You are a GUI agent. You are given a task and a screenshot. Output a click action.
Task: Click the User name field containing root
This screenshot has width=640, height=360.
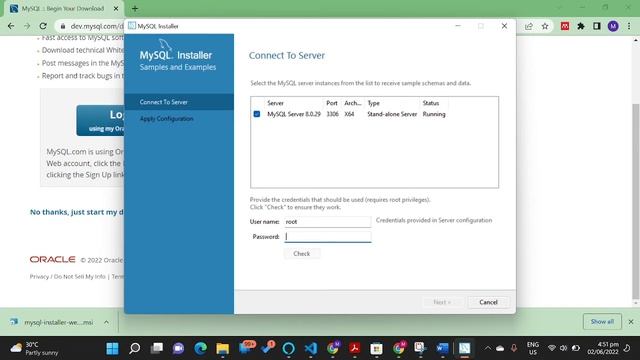pyautogui.click(x=328, y=222)
